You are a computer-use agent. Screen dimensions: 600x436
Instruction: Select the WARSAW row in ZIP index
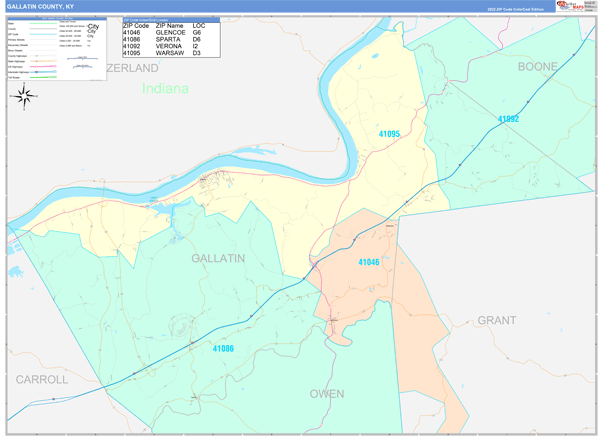[x=170, y=53]
